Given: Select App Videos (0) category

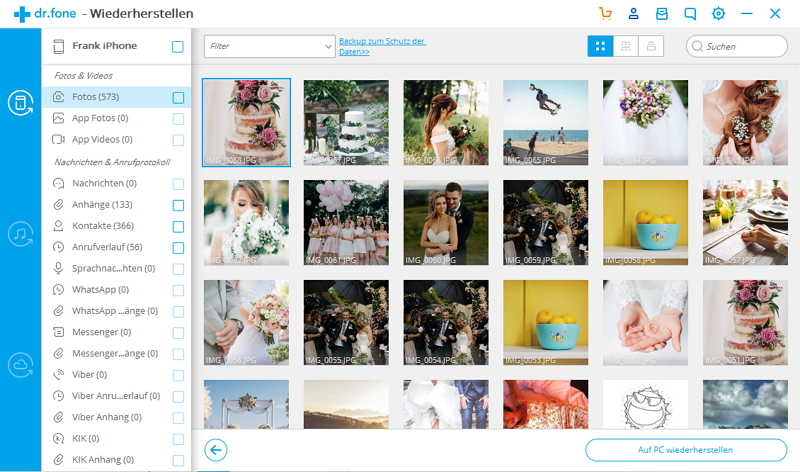Looking at the screenshot, I should point(116,139).
